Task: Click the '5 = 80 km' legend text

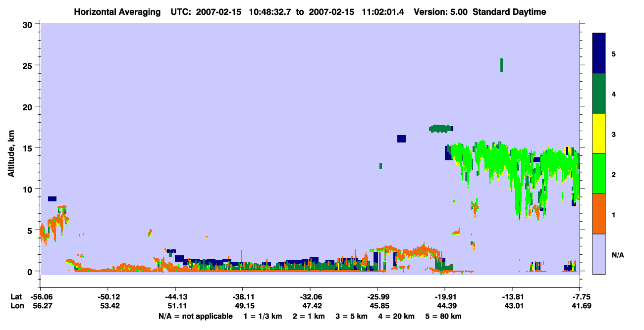Action: 444,316
